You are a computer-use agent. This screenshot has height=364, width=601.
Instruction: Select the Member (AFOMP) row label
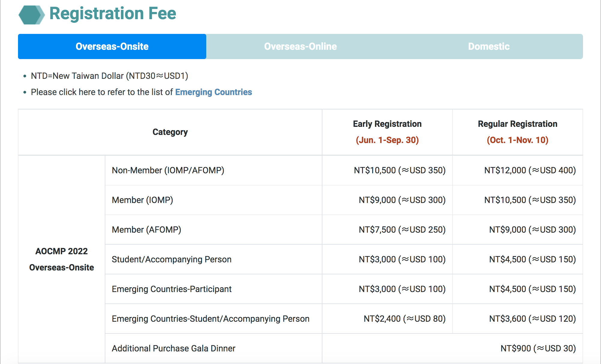point(146,230)
